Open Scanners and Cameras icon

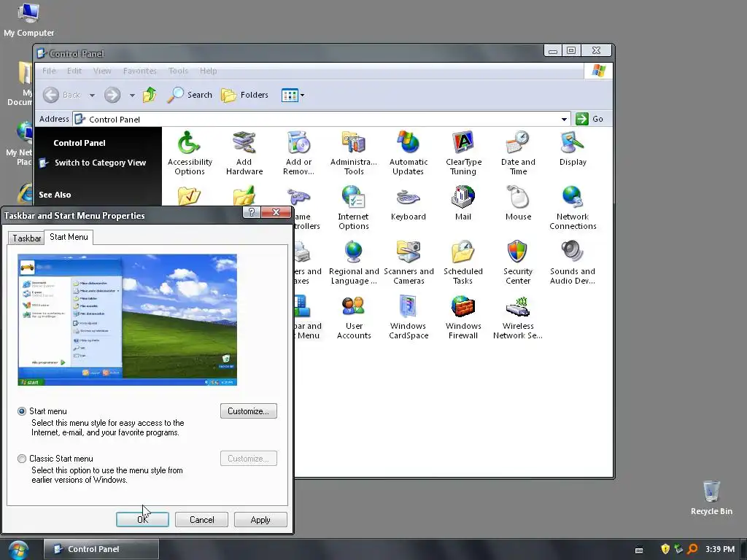[409, 262]
